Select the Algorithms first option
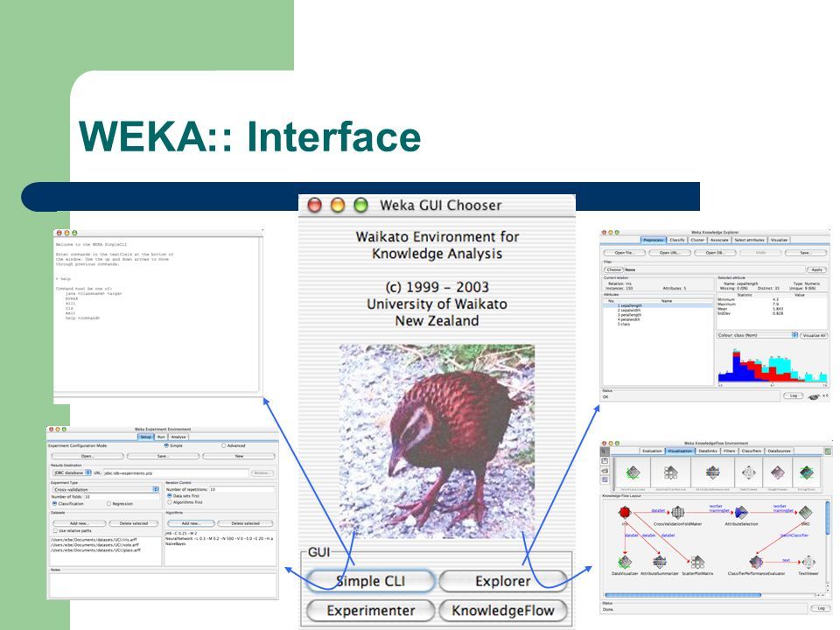Viewport: 840px width, 630px height. 170,502
